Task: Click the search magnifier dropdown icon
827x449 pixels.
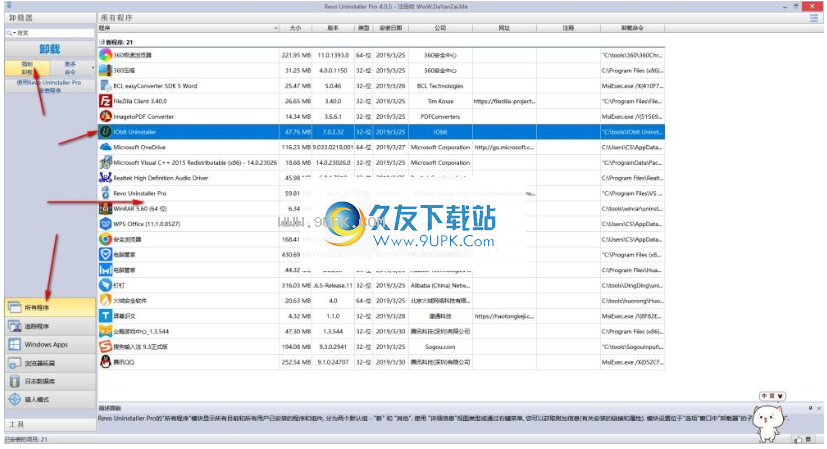Action: pos(10,33)
